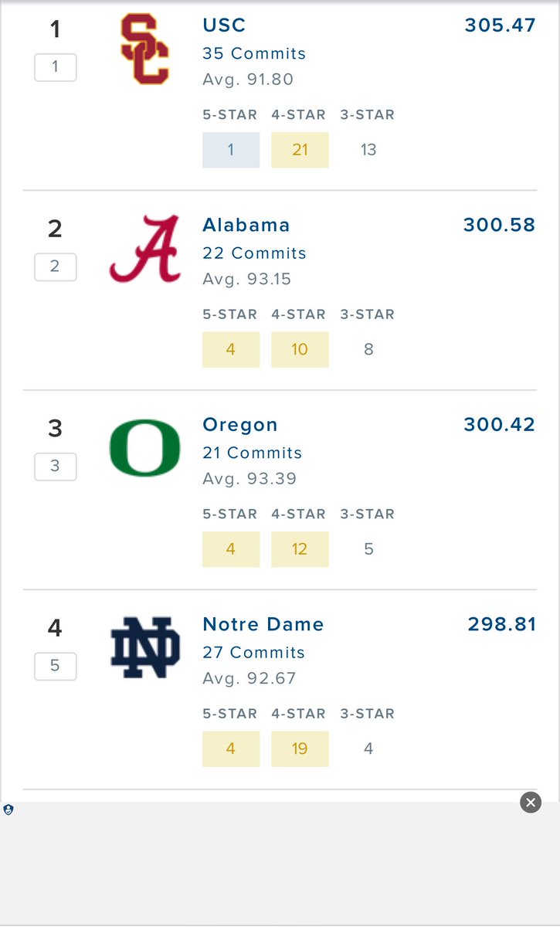
Task: Click the ad privacy shield icon
Action: point(8,810)
